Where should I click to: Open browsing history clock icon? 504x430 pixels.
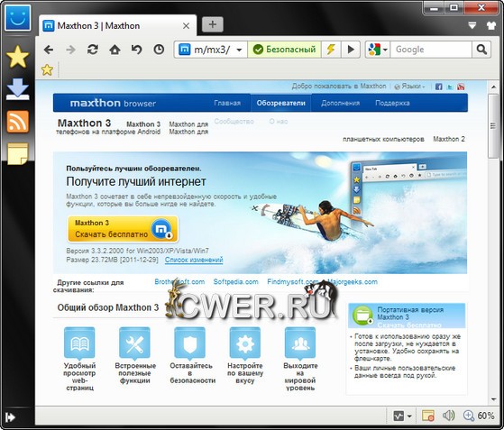click(159, 50)
